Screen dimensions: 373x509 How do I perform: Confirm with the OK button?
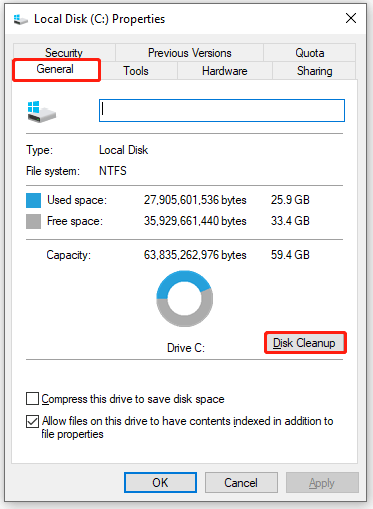(160, 482)
